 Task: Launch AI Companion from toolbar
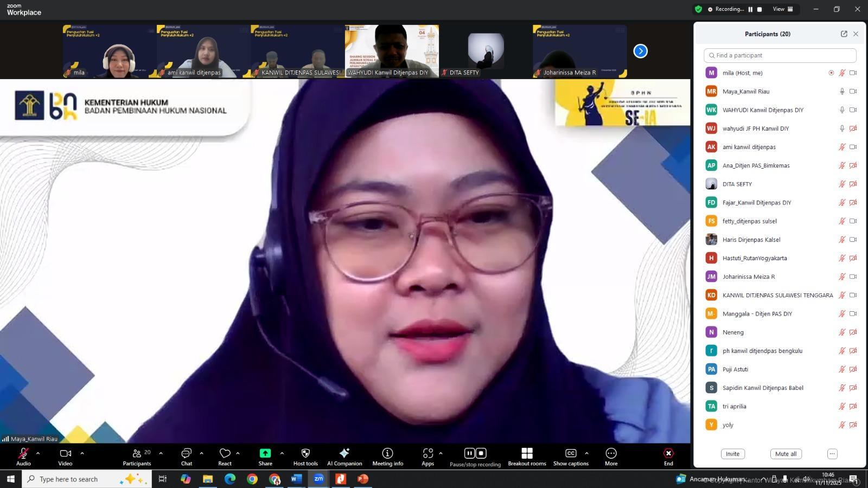pyautogui.click(x=344, y=453)
